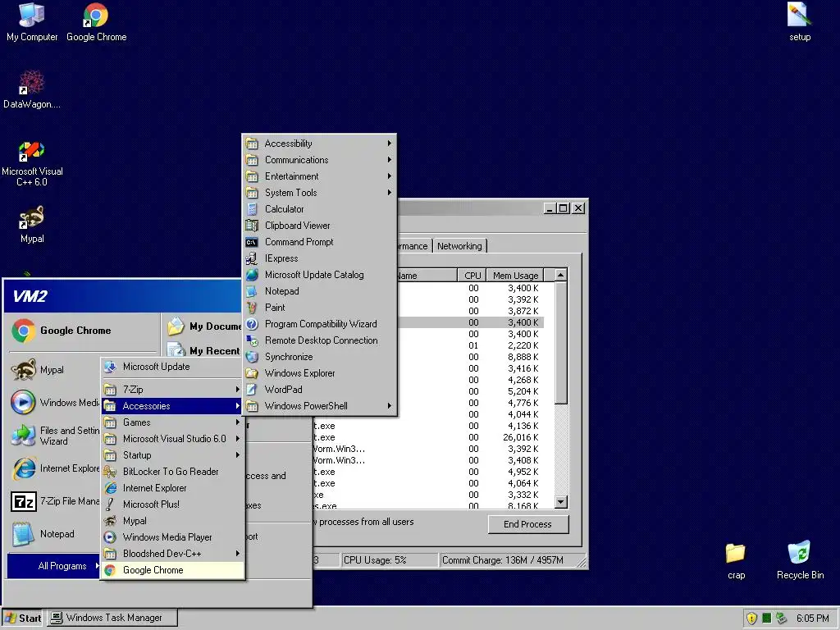Launch BitLocker To Go Reader
Screen dimensions: 840x630
(x=172, y=472)
